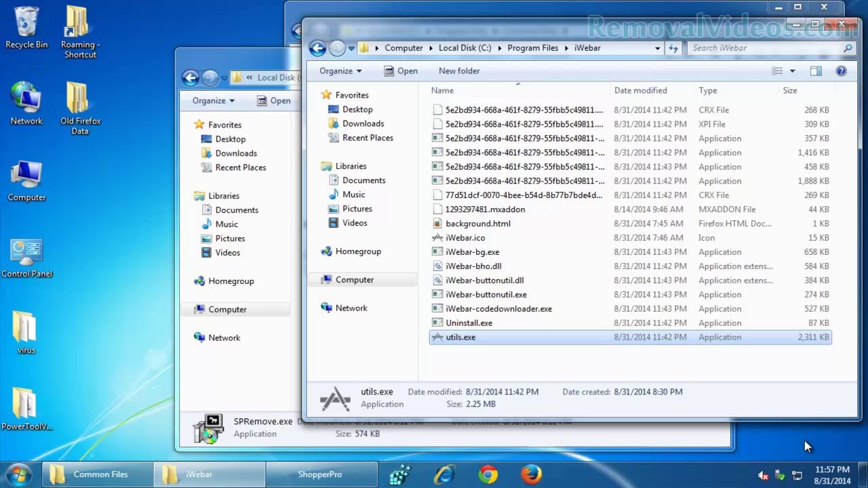Open the Windows Start orb
This screenshot has width=868, height=488.
click(18, 474)
